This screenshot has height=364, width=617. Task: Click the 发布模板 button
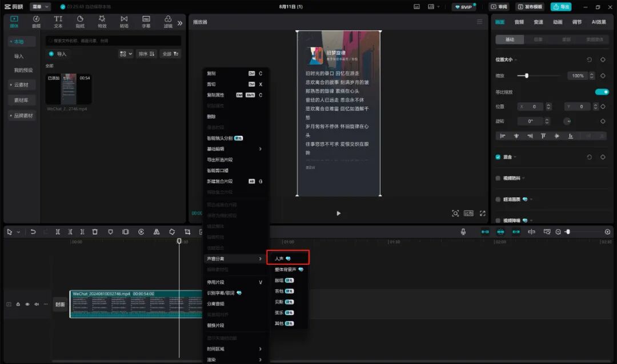pyautogui.click(x=530, y=7)
